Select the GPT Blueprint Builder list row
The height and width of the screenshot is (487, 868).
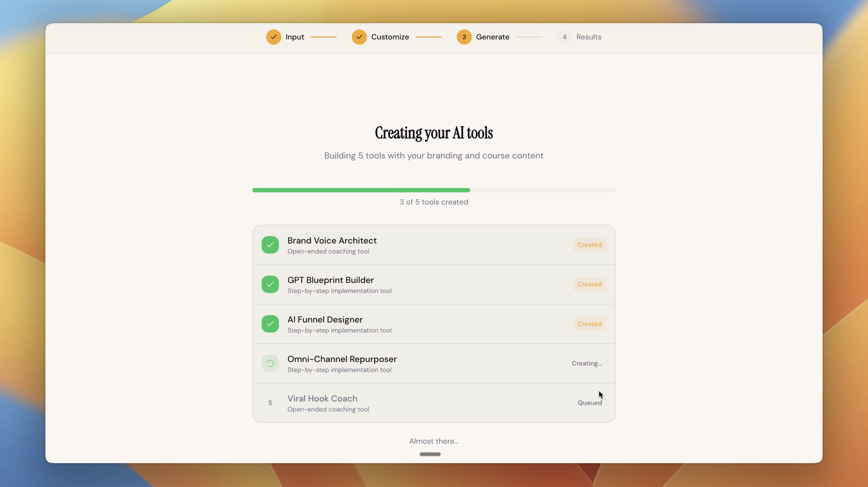tap(434, 284)
